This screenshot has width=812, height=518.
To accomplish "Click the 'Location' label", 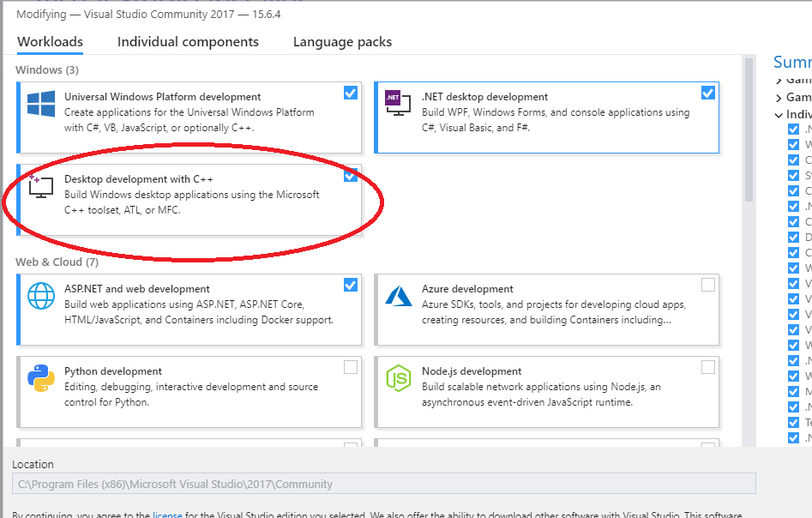I will coord(33,464).
